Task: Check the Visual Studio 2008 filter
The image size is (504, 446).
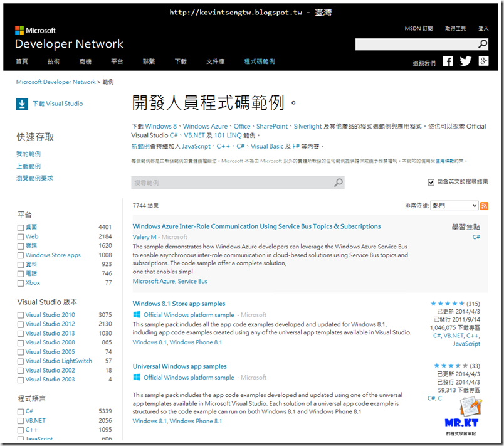Action: (21, 342)
